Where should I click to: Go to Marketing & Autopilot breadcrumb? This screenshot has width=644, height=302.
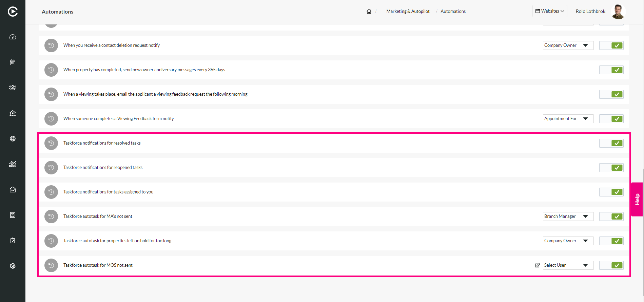[x=408, y=12]
